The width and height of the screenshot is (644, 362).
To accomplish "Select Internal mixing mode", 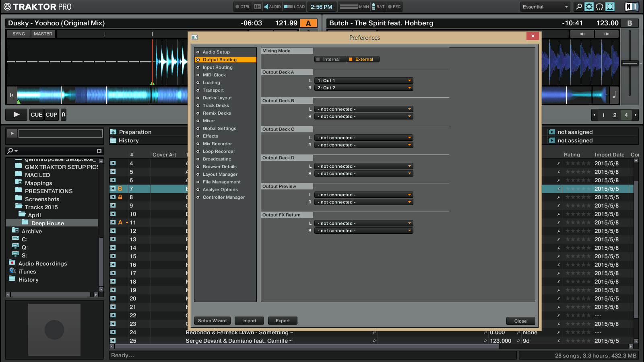I will coord(330,59).
